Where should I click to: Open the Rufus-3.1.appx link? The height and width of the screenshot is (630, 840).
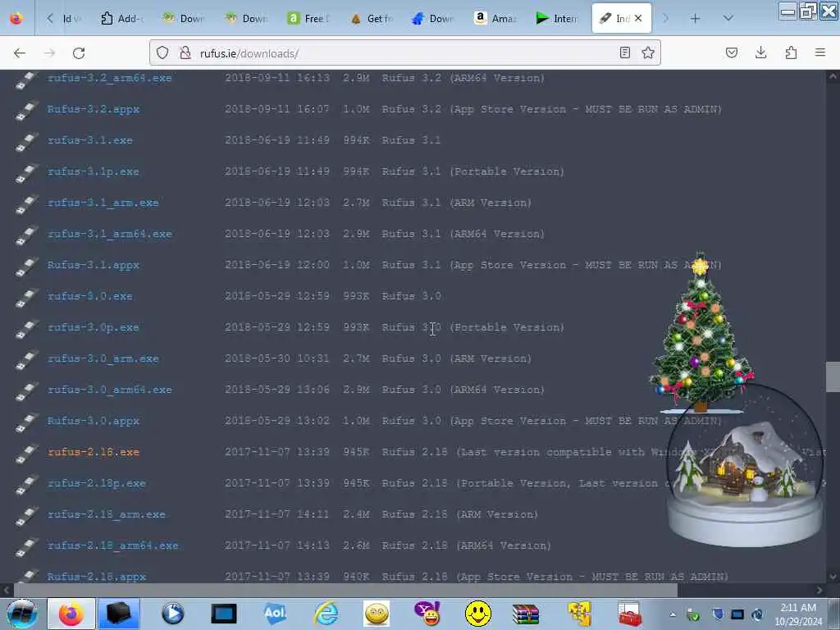pos(94,265)
